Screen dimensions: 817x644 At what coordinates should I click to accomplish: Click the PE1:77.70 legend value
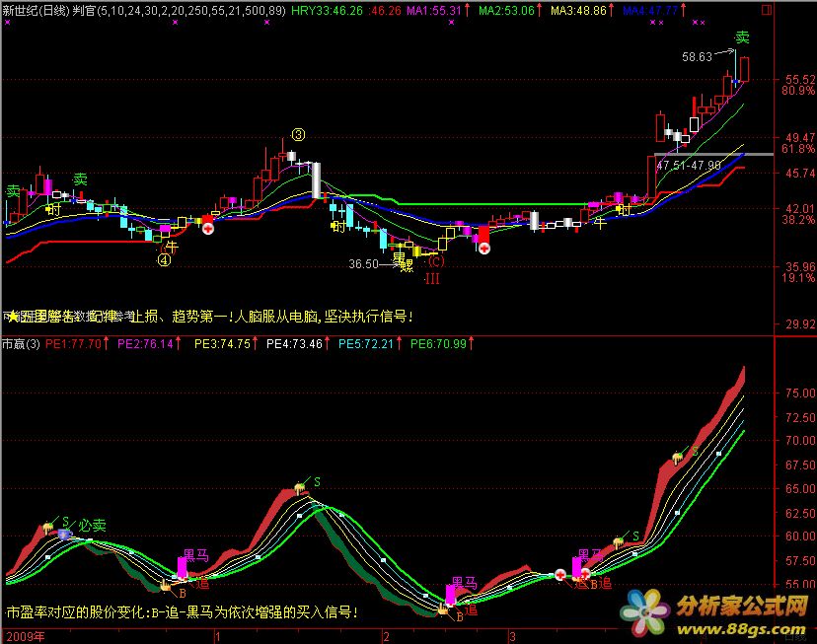click(x=73, y=343)
